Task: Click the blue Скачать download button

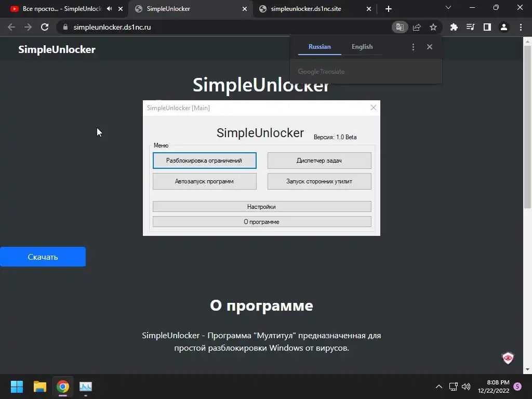Action: click(43, 257)
